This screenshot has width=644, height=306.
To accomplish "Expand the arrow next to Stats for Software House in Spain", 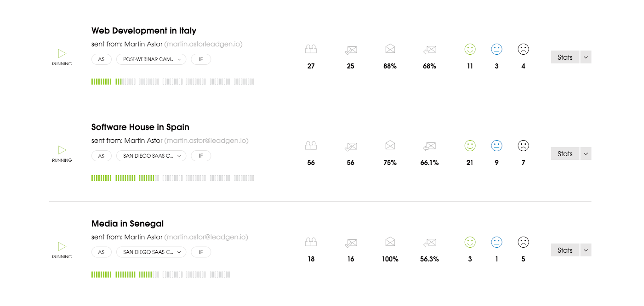I will point(586,153).
